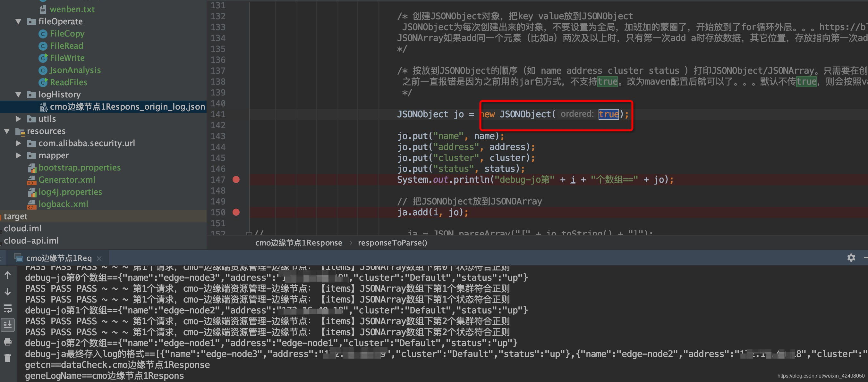Close the cmo边缘节点1Req run tab
868x382 pixels.
(99, 258)
